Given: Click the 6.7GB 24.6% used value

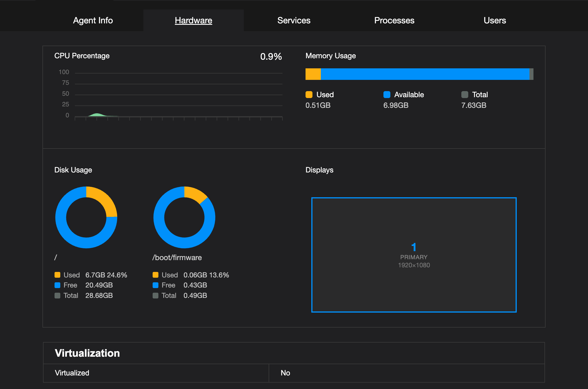Looking at the screenshot, I should tap(106, 275).
